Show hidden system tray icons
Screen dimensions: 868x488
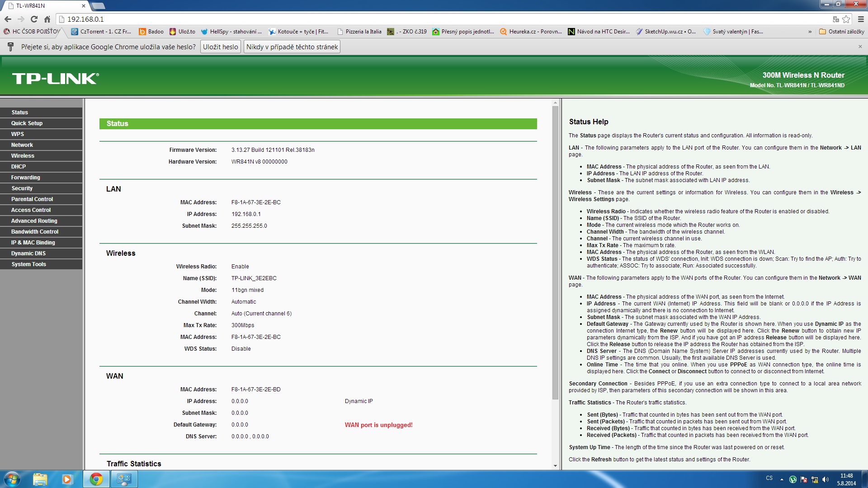(x=782, y=479)
